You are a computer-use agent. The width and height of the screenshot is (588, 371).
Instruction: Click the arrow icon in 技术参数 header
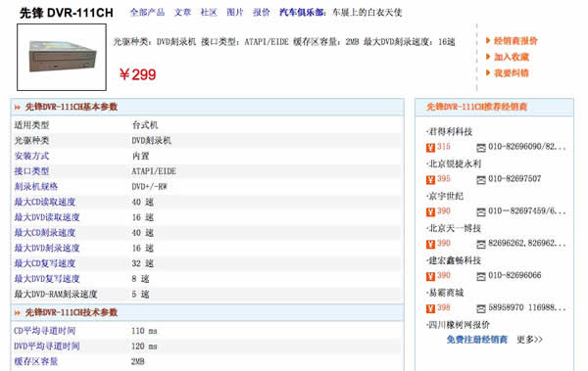[18, 313]
